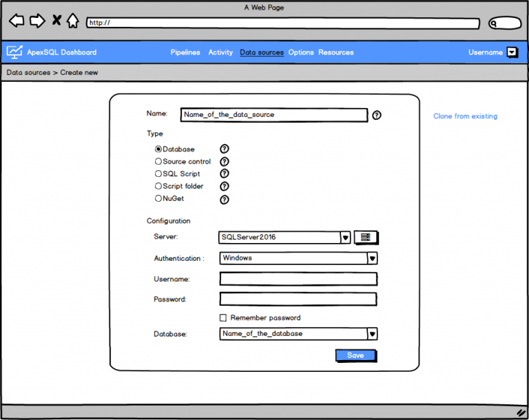Click the help icon beside Name field
The height and width of the screenshot is (420, 529).
point(377,115)
